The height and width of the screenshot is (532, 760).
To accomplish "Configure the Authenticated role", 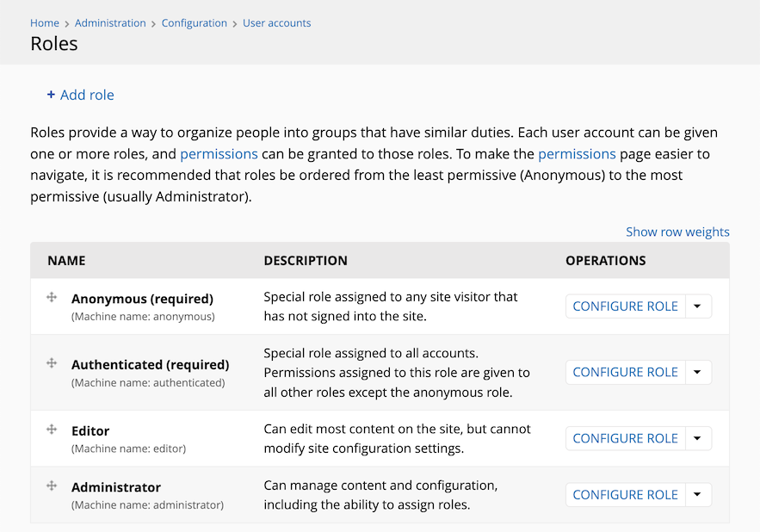I will pos(625,373).
